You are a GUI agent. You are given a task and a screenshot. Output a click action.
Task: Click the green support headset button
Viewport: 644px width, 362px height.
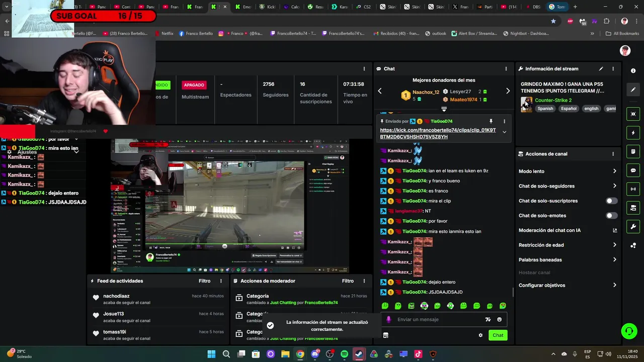pos(628,331)
